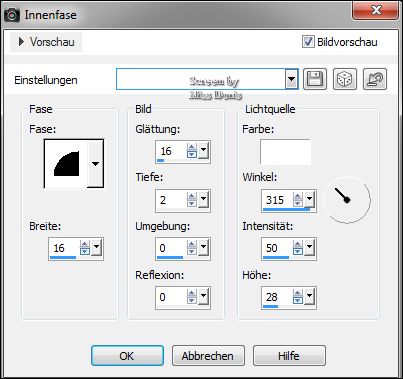This screenshot has width=403, height=379.
Task: Click the Breite spinner arrows
Action: [85, 248]
